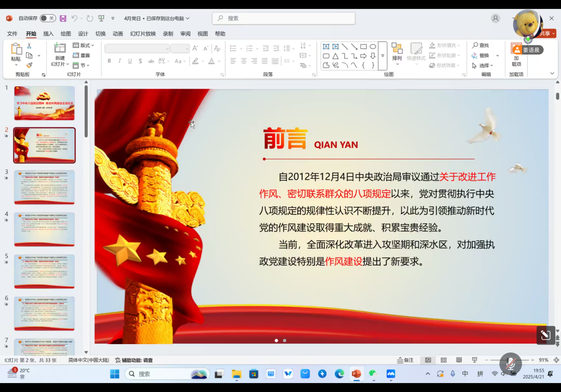Toggle Bold text formatting
Image resolution: width=561 pixels, height=392 pixels.
pyautogui.click(x=109, y=61)
